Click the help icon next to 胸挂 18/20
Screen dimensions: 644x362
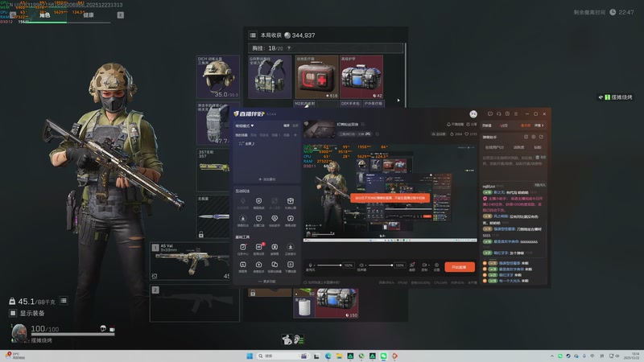pyautogui.click(x=289, y=48)
